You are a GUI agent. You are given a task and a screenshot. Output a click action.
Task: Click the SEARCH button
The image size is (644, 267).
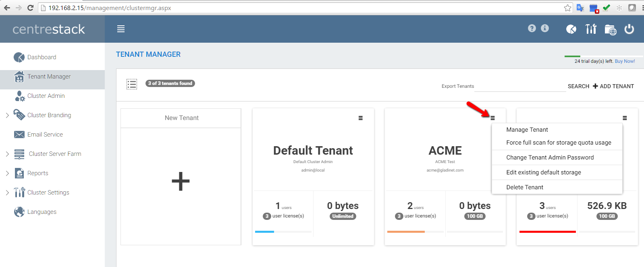tap(578, 86)
